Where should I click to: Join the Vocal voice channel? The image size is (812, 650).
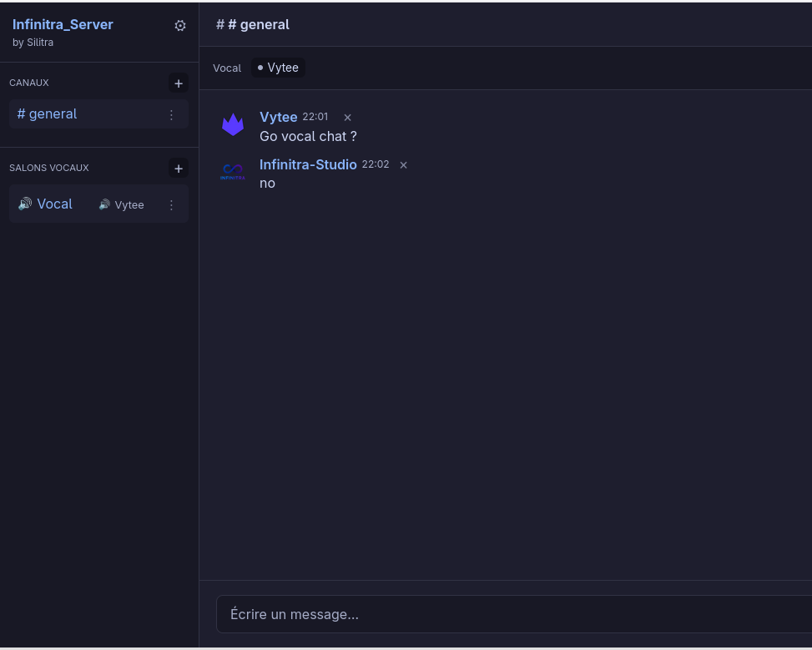pyautogui.click(x=54, y=204)
